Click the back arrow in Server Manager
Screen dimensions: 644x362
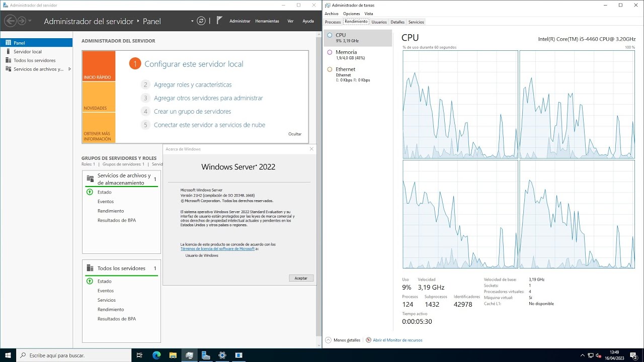tap(10, 21)
